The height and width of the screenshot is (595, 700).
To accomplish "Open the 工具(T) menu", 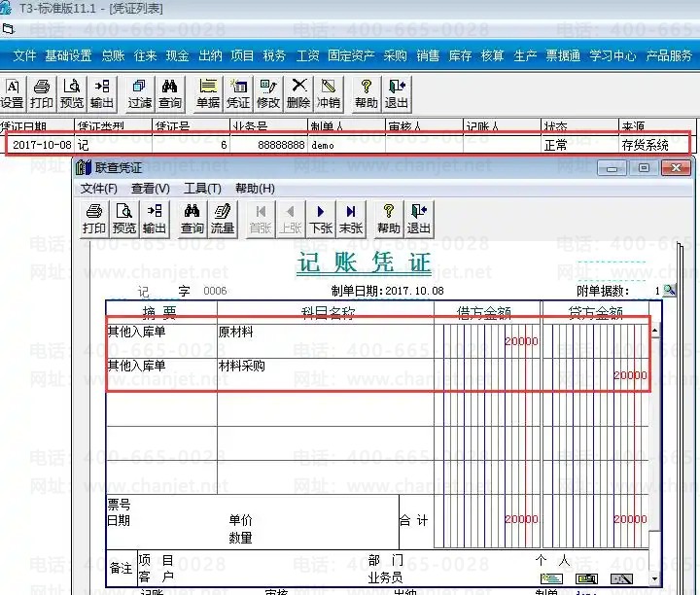I will click(202, 189).
